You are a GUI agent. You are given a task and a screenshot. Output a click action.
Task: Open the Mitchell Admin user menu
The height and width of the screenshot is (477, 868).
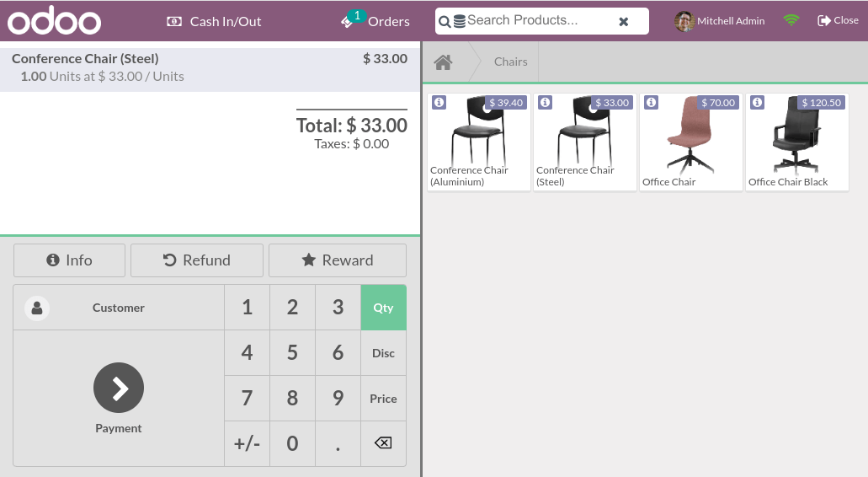720,21
